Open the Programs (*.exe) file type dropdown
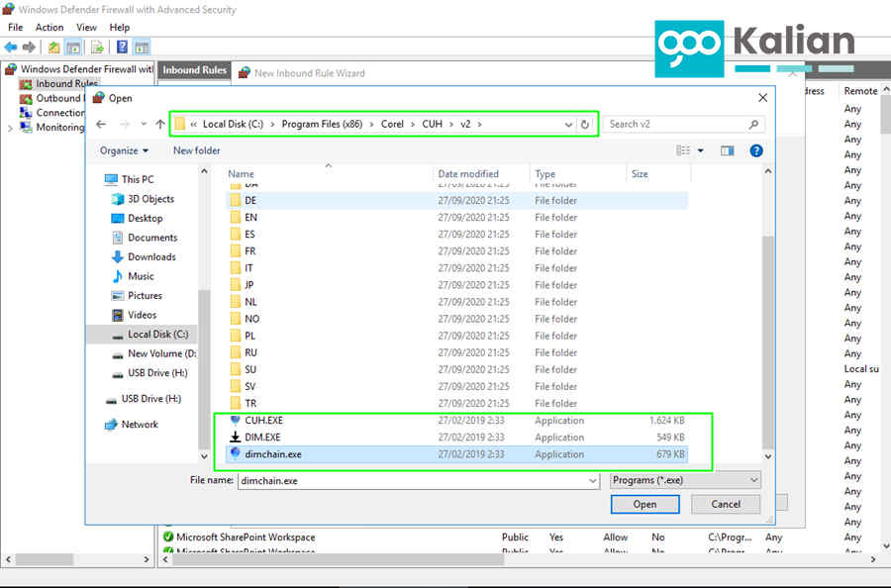The width and height of the screenshot is (891, 588). [x=685, y=480]
